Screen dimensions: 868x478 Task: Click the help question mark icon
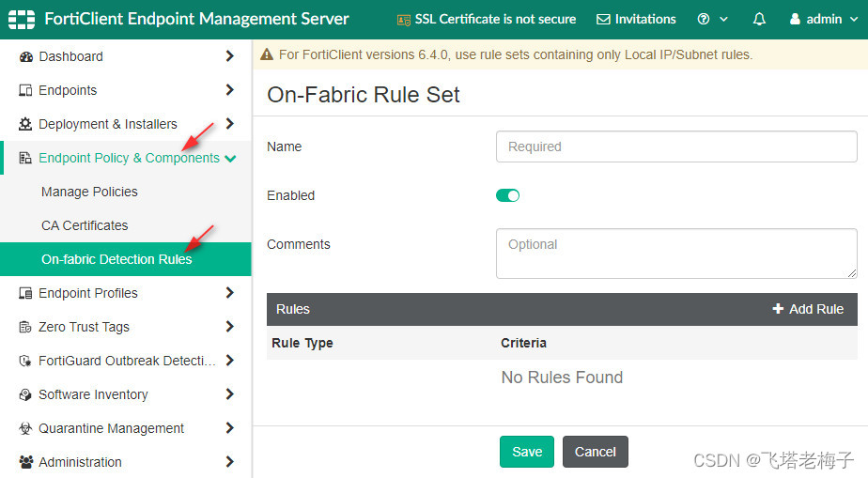(703, 20)
